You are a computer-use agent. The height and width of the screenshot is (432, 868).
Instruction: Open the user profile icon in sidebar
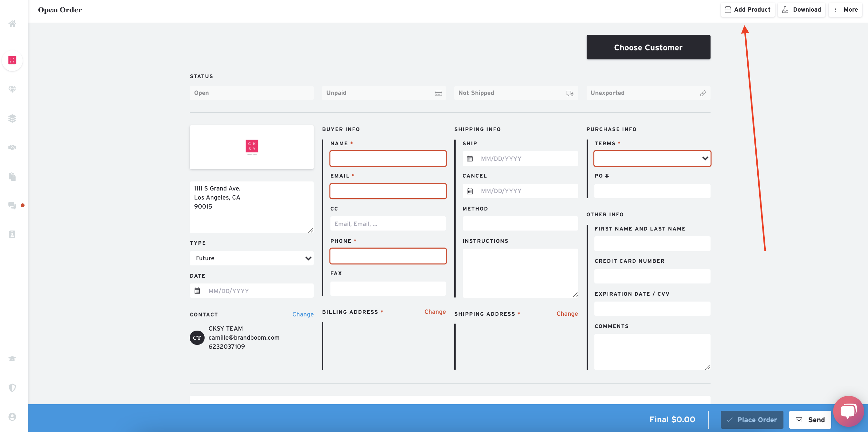12,417
